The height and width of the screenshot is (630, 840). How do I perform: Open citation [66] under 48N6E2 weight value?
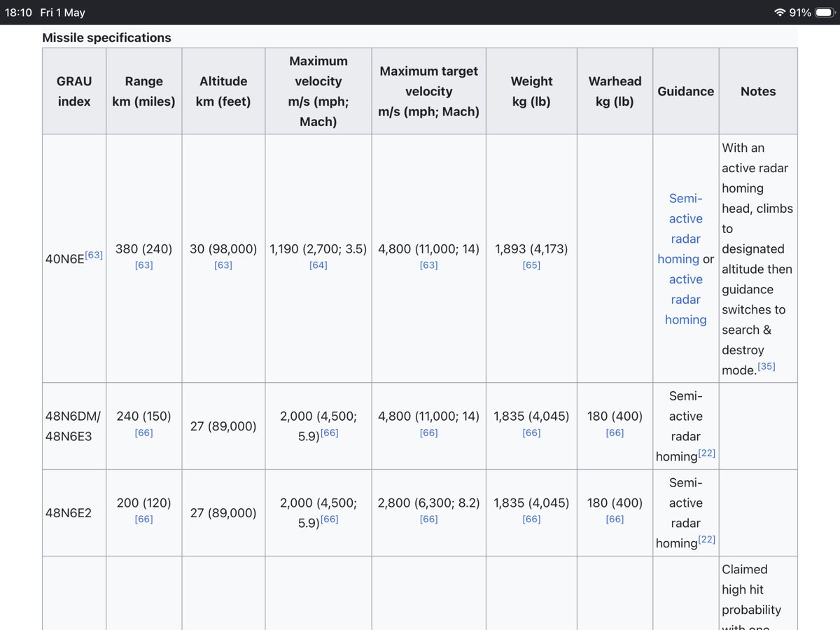coord(531,519)
